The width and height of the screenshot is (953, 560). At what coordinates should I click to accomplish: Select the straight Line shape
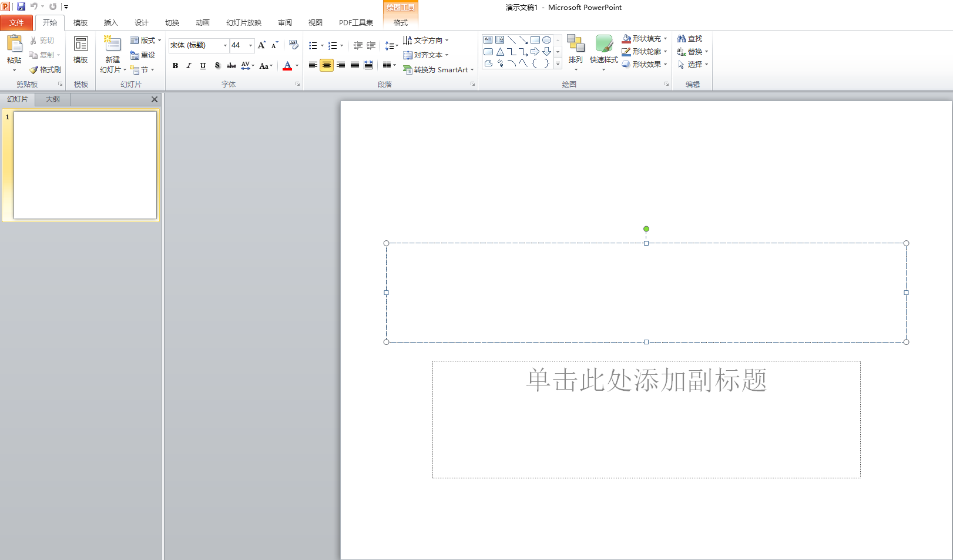pos(512,40)
